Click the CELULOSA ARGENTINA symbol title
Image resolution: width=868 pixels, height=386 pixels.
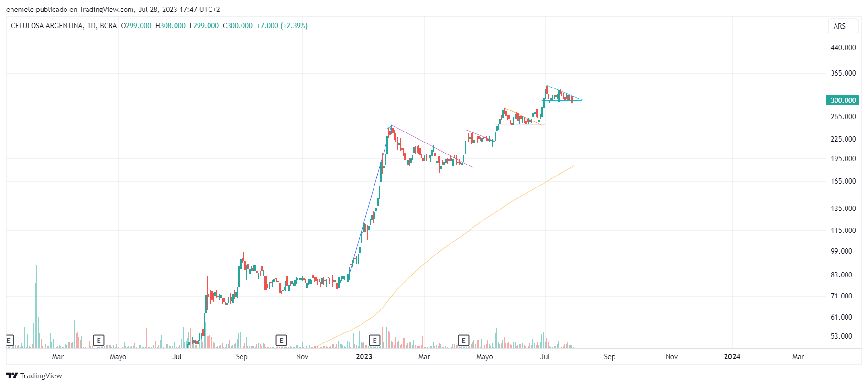click(x=47, y=26)
